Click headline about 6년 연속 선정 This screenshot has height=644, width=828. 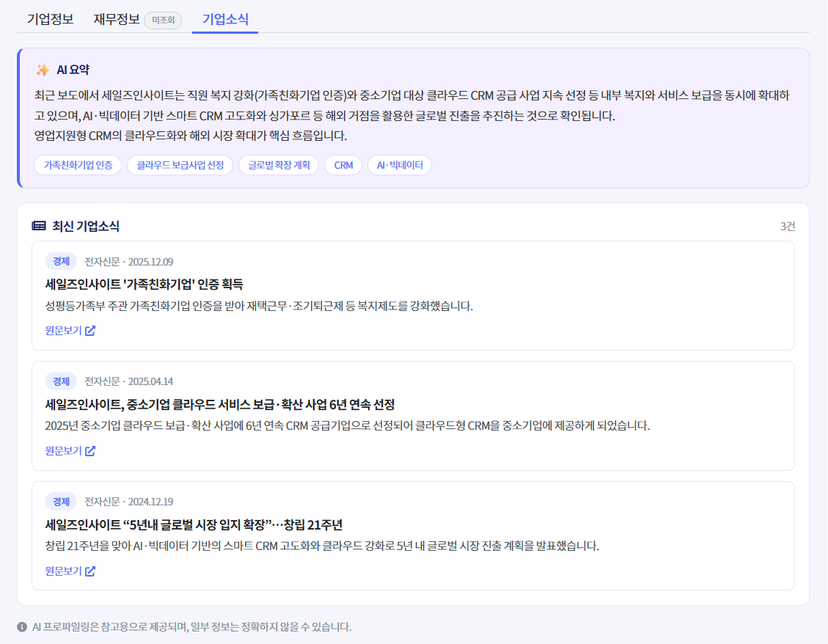(220, 405)
